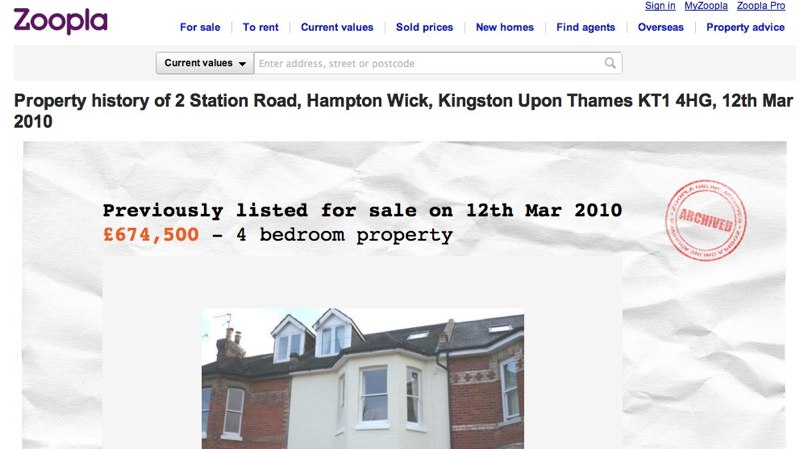Open the New homes section
Viewport: 800px width, 449px height.
(x=505, y=28)
